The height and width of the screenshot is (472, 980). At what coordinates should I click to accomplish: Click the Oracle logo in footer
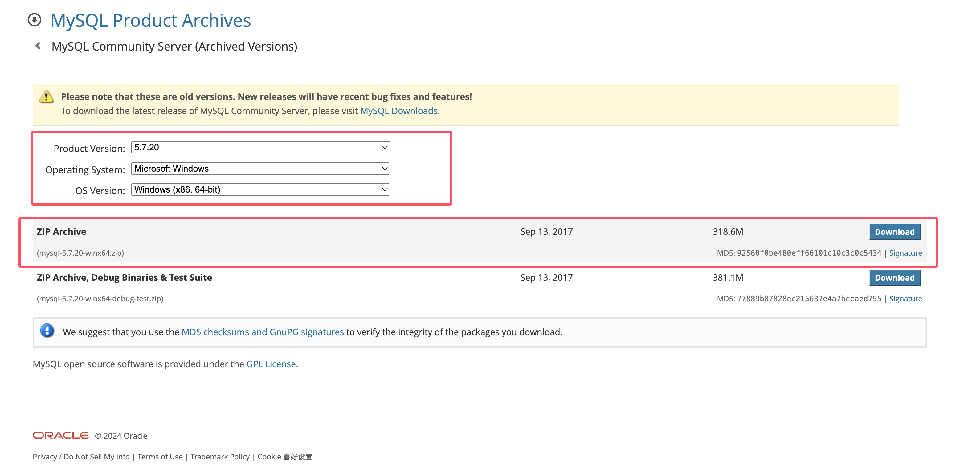[x=60, y=435]
